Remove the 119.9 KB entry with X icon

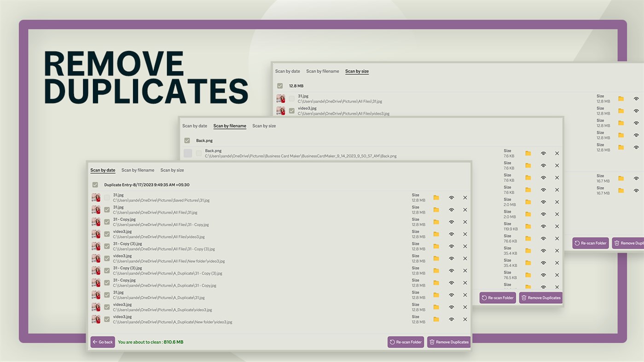coord(557,226)
